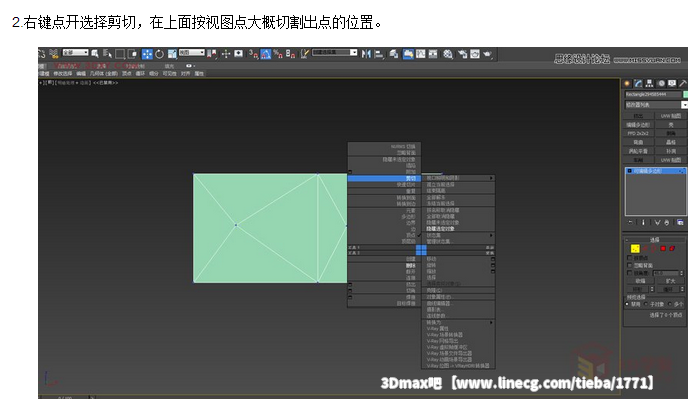This screenshot has height=402, width=693.
Task: Select Editable Poly in modifier stack
Action: (x=656, y=171)
